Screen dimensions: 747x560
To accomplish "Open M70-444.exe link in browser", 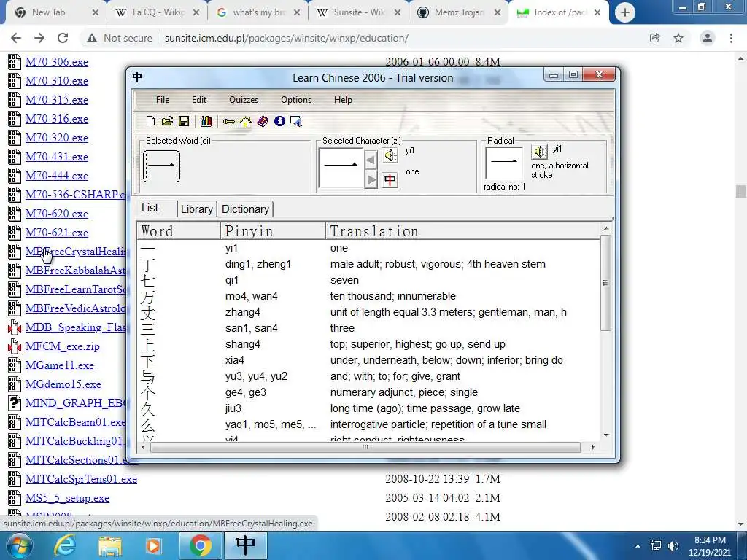I will tap(57, 176).
